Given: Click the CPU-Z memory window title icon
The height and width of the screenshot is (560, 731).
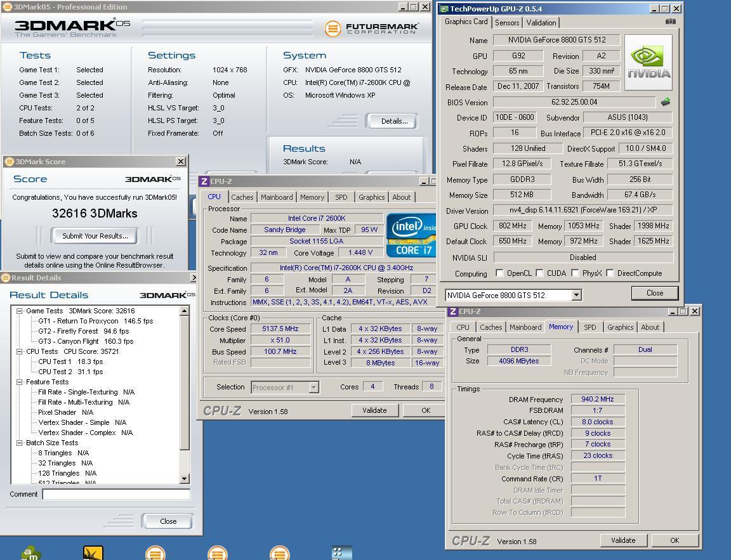Looking at the screenshot, I should click(x=452, y=311).
